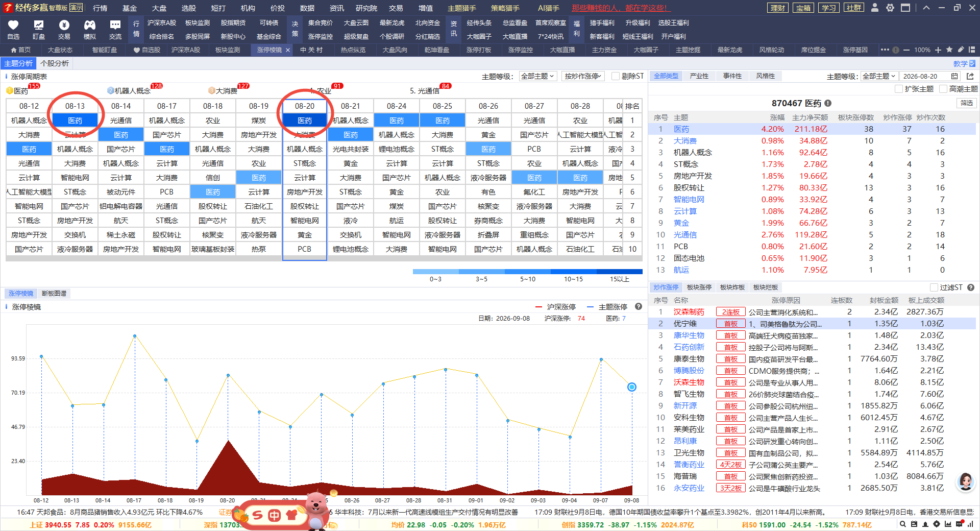Viewport: 980px width, 531px height.
Task: Open the 汉森制药 stock link
Action: pos(689,312)
